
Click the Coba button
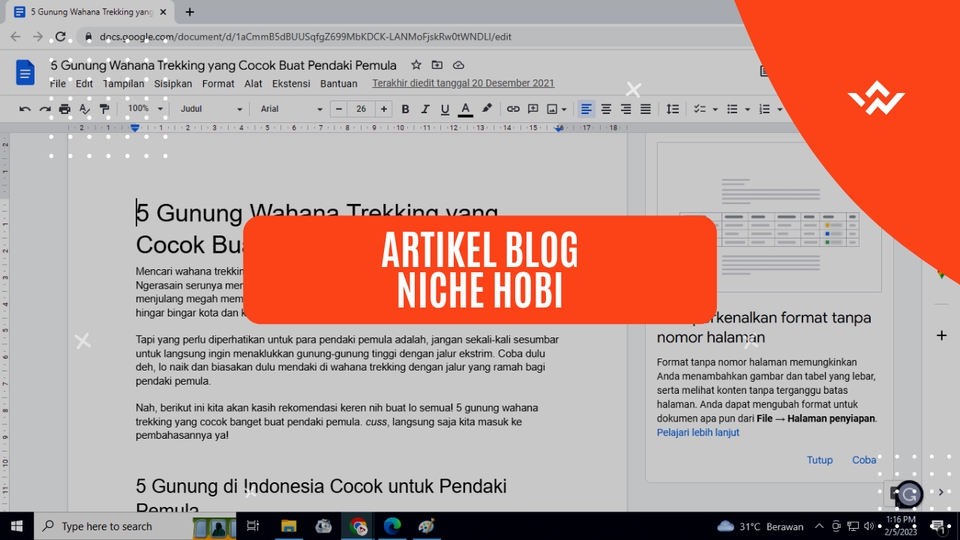click(x=864, y=460)
